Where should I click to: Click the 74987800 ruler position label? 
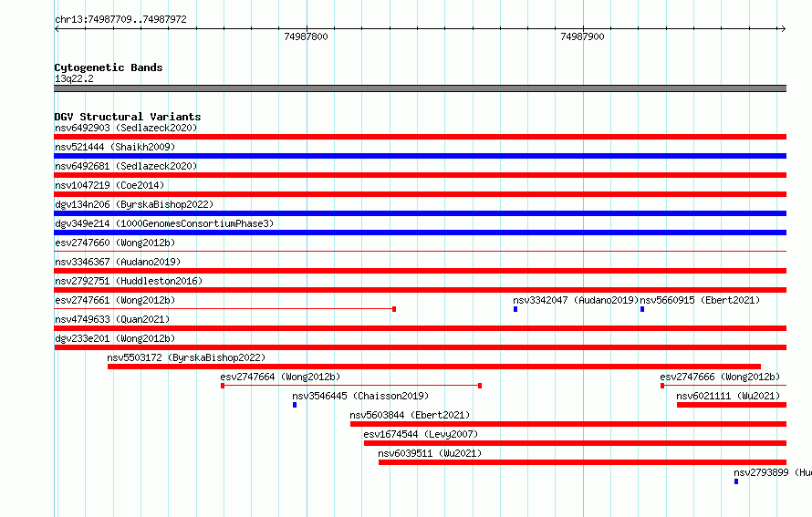[306, 36]
